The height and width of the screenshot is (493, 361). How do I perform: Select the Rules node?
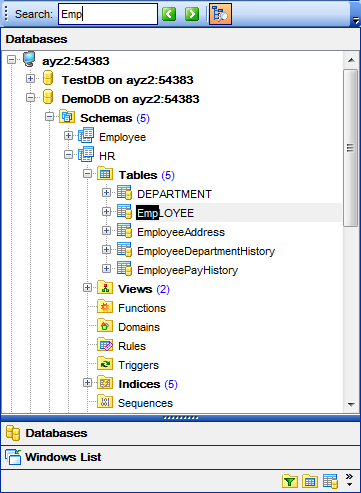(132, 346)
